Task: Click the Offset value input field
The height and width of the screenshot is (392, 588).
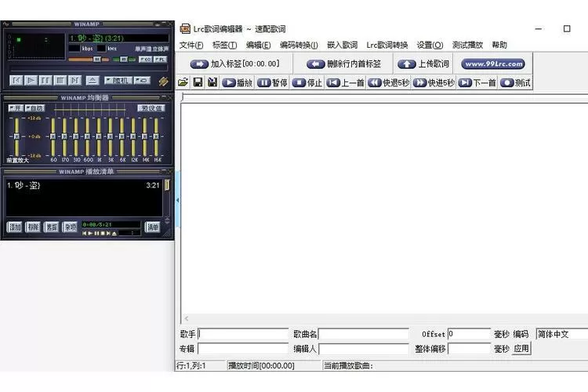Action: [469, 334]
